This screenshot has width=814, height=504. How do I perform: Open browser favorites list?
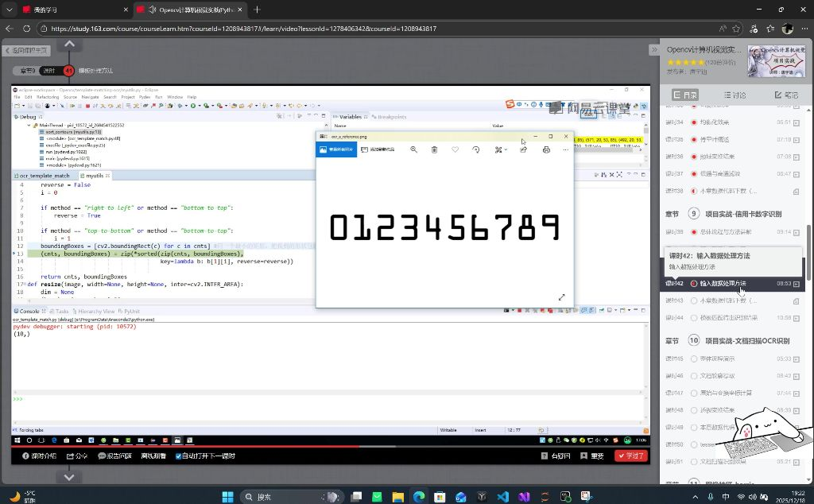[x=770, y=29]
